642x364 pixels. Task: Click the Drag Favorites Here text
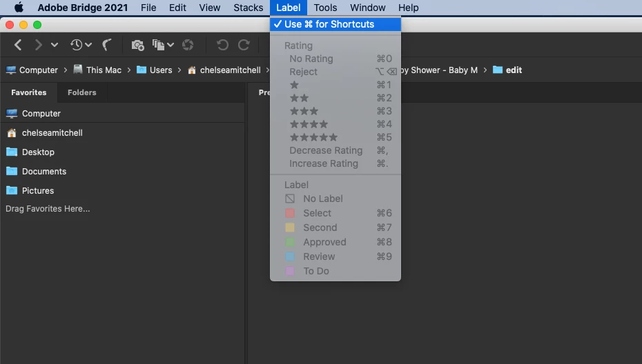click(x=48, y=209)
